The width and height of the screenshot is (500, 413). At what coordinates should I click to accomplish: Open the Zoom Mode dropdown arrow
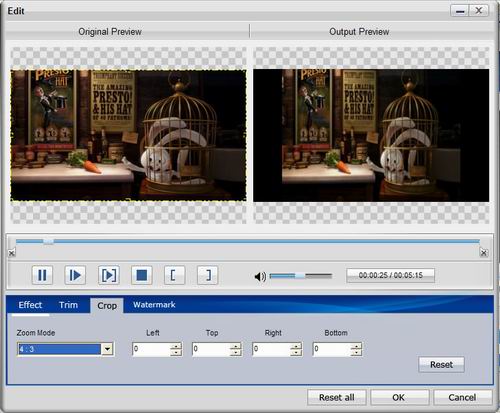pyautogui.click(x=107, y=349)
